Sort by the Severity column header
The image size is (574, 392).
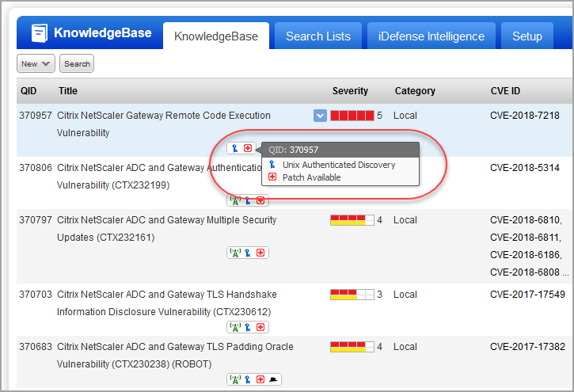click(350, 91)
